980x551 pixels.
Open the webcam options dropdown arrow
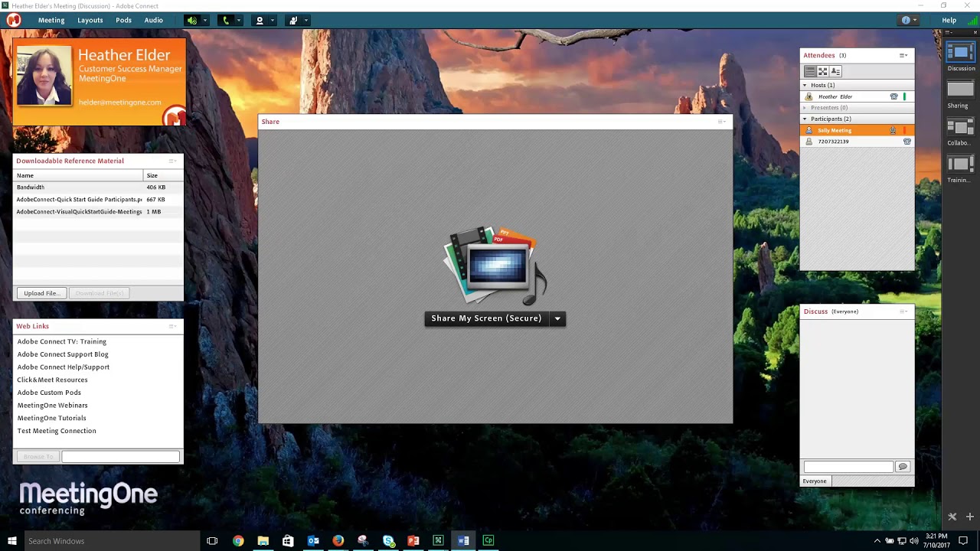pyautogui.click(x=272, y=21)
